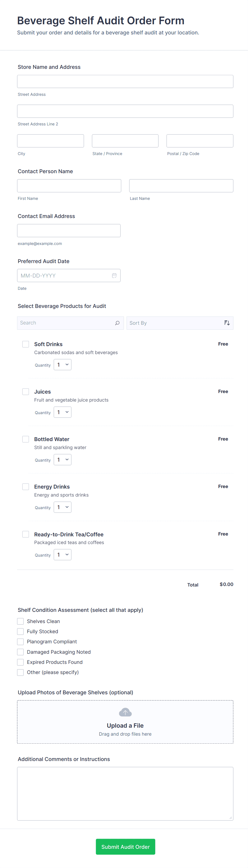The image size is (248, 868).
Task: Enable Planogram Compliant option
Action: (x=20, y=641)
